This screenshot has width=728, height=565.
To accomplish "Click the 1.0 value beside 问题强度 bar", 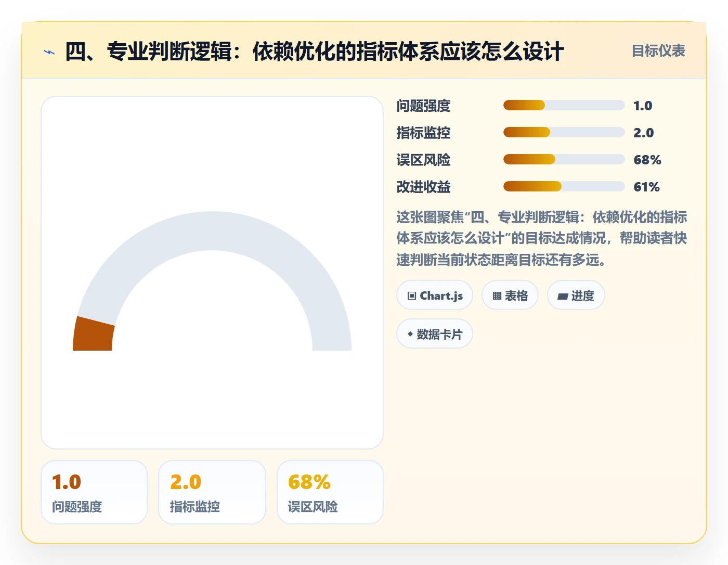I will (x=643, y=106).
